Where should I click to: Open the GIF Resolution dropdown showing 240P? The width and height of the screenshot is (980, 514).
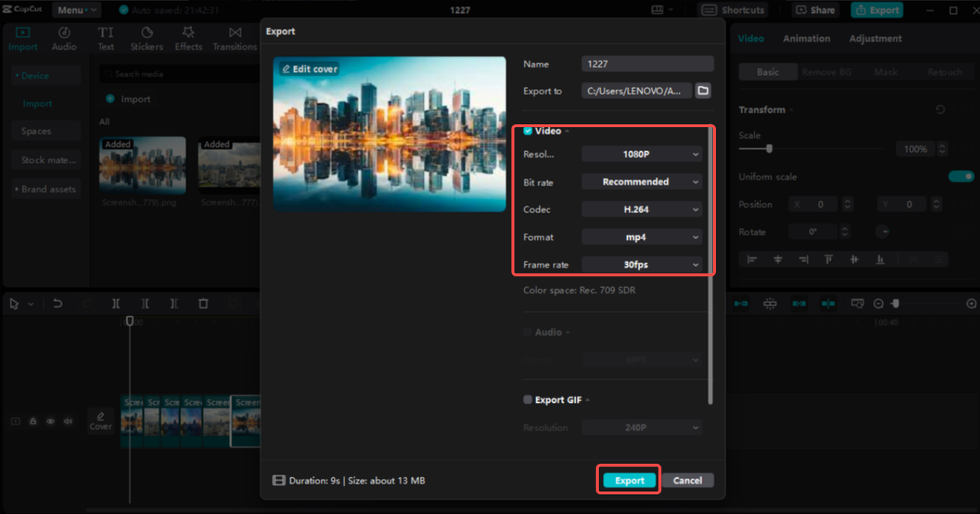(642, 427)
